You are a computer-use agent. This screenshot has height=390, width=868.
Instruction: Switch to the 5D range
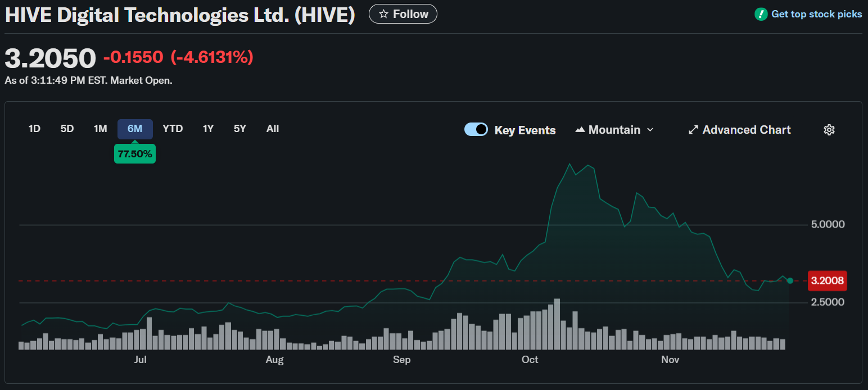click(x=67, y=129)
